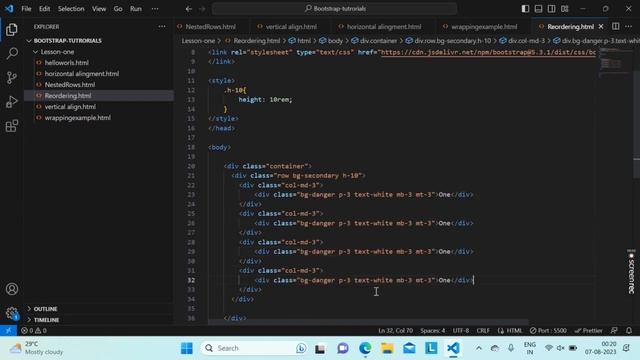
Task: Click the Lesson-one breadcrumb item
Action: [x=198, y=41]
